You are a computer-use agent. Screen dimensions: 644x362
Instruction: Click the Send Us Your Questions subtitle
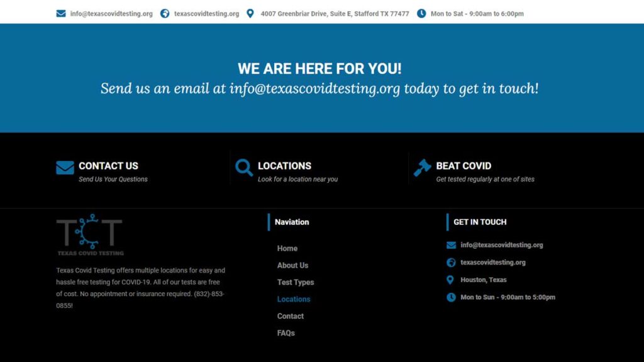click(x=113, y=179)
